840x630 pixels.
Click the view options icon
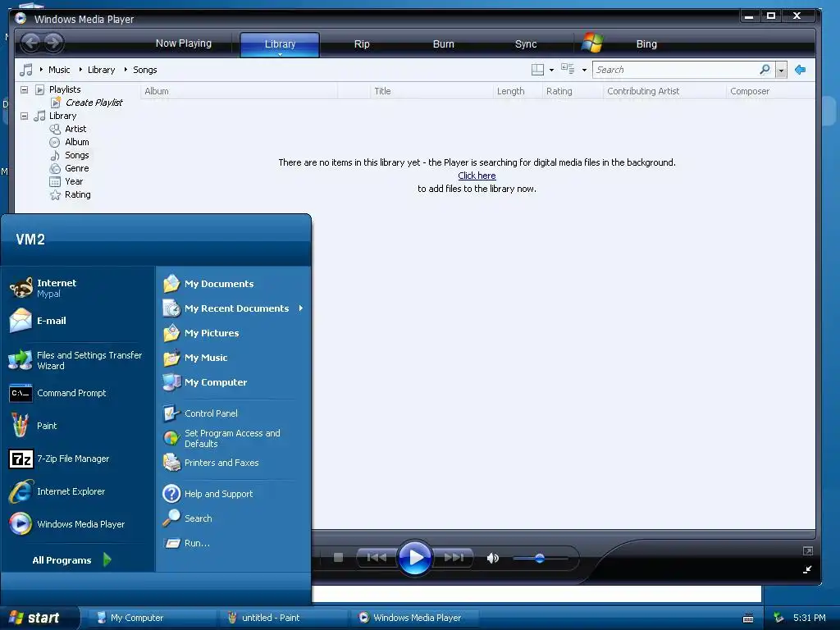[x=568, y=69]
